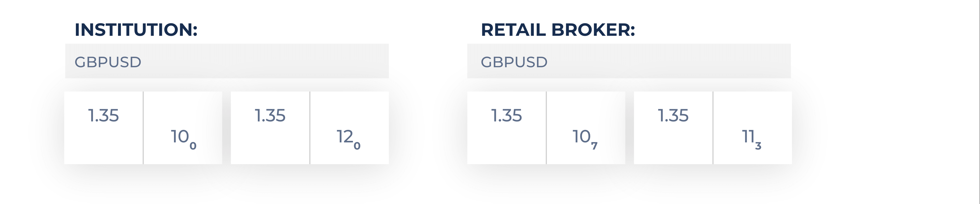The height and width of the screenshot is (204, 980).
Task: Click divider line in Retail Broker bid tile
Action: (x=546, y=128)
